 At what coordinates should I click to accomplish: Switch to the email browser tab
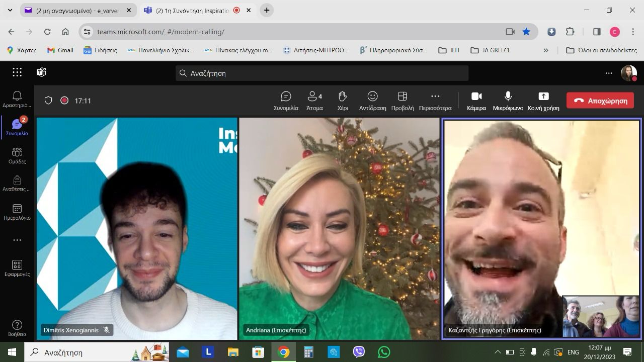coord(75,11)
